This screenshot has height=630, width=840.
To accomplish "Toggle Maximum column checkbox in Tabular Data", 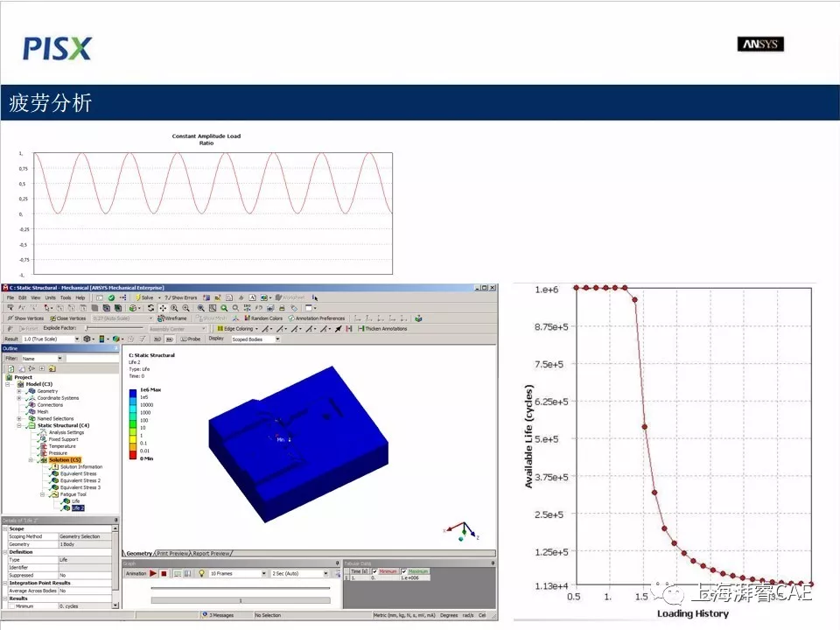I will (x=404, y=571).
